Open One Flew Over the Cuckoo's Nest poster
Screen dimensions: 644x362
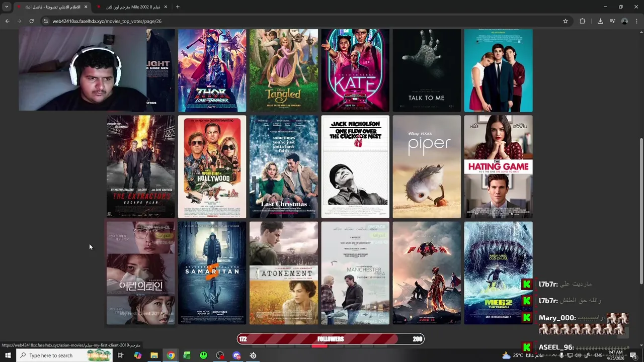pyautogui.click(x=355, y=166)
